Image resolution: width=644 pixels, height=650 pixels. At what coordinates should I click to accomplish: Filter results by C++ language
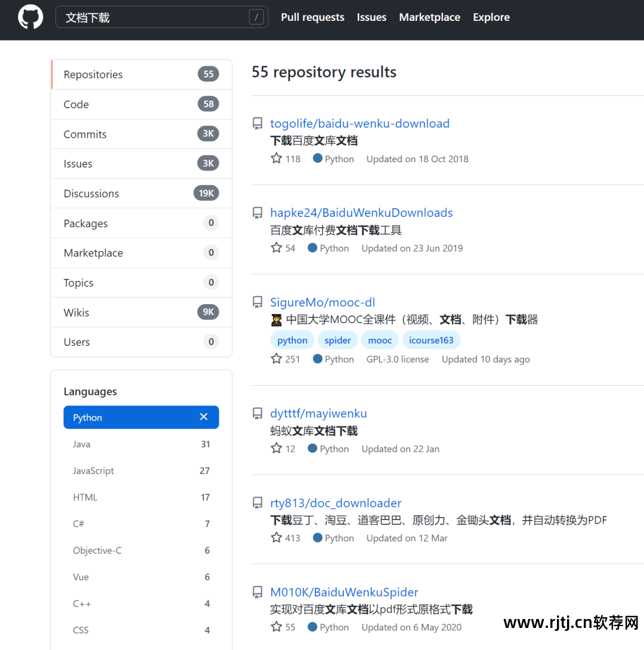pyautogui.click(x=141, y=603)
